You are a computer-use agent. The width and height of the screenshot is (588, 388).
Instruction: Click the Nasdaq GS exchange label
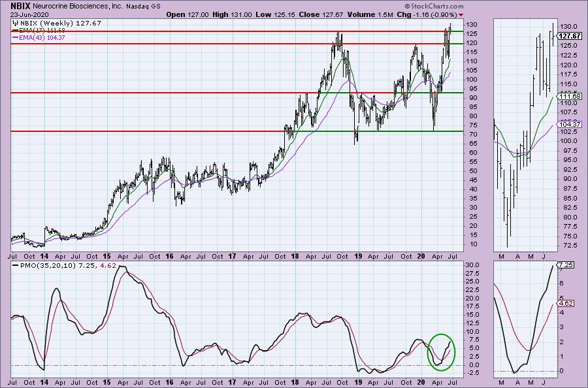point(143,7)
